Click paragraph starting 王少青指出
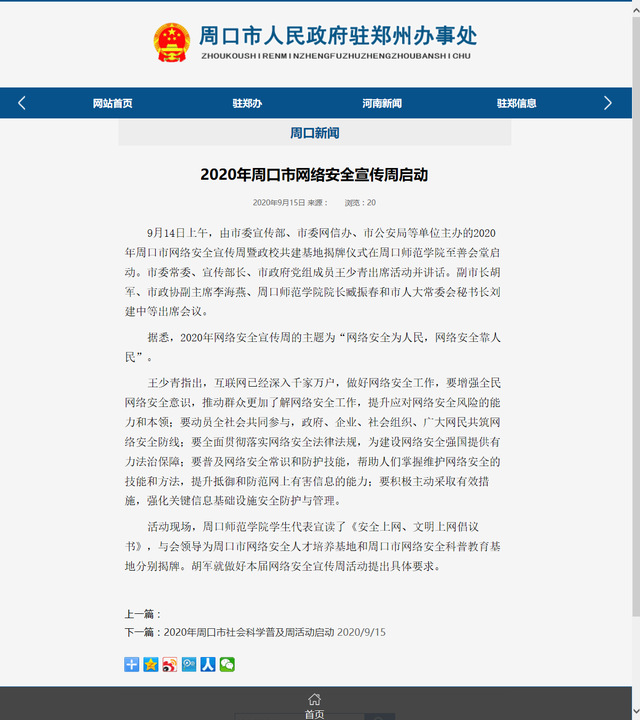640x720 pixels. [x=313, y=442]
